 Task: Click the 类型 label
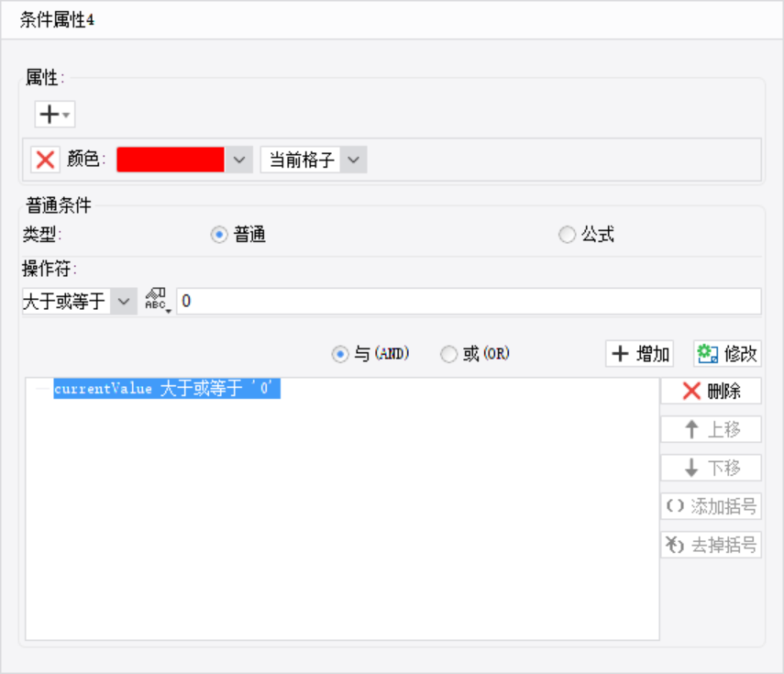pyautogui.click(x=41, y=234)
